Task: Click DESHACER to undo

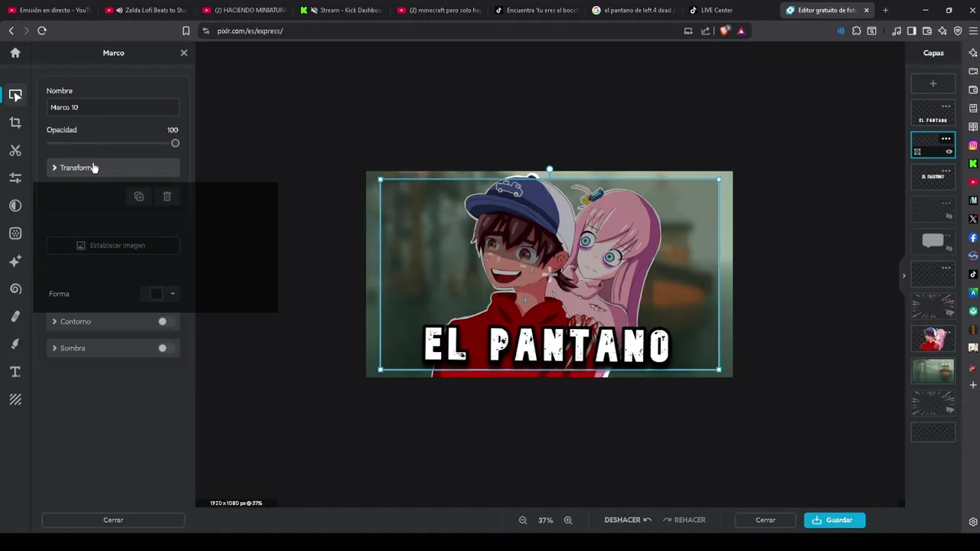Action: (628, 520)
